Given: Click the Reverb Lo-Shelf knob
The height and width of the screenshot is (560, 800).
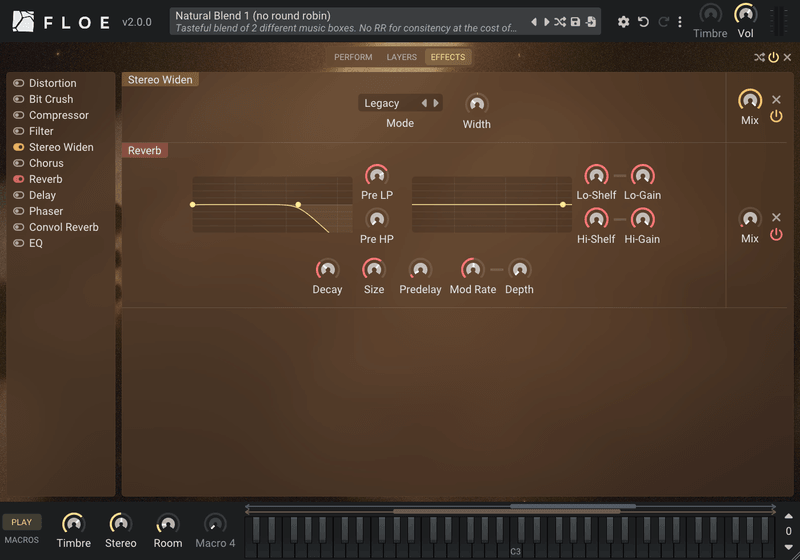Looking at the screenshot, I should pyautogui.click(x=596, y=175).
